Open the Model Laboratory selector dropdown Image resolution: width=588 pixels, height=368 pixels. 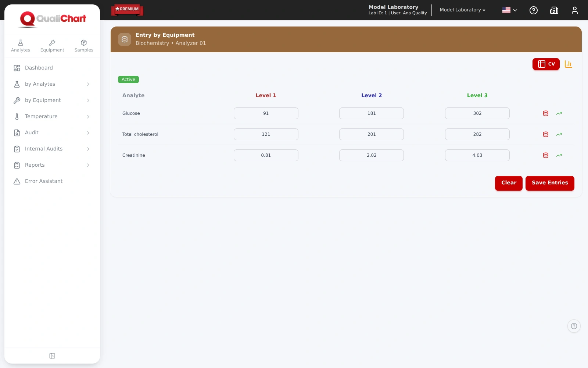(462, 10)
